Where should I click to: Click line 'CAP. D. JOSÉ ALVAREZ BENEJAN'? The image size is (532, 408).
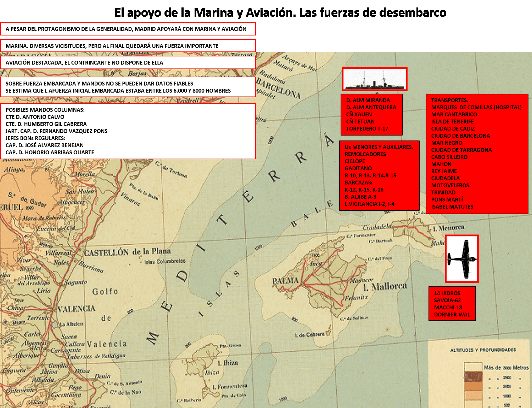[45, 145]
